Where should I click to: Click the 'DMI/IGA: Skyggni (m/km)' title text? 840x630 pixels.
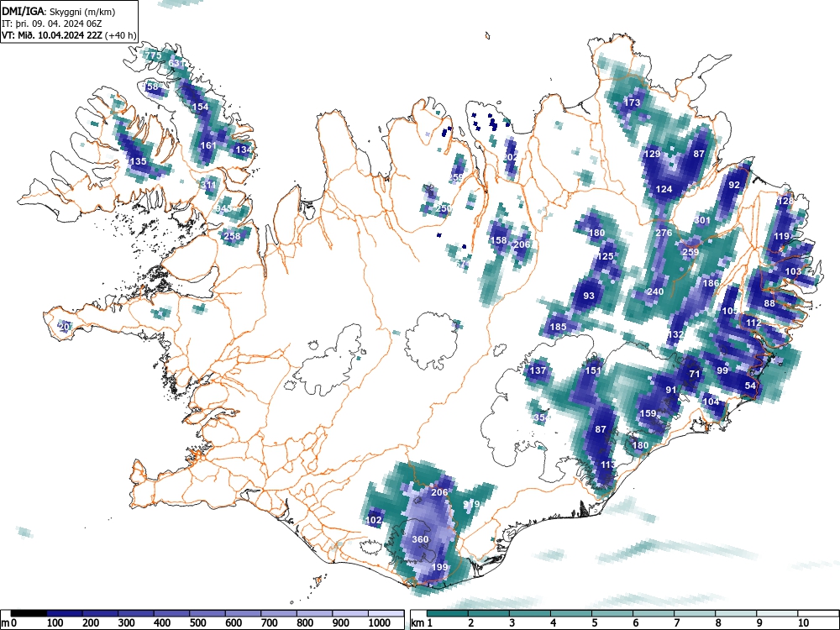click(59, 12)
